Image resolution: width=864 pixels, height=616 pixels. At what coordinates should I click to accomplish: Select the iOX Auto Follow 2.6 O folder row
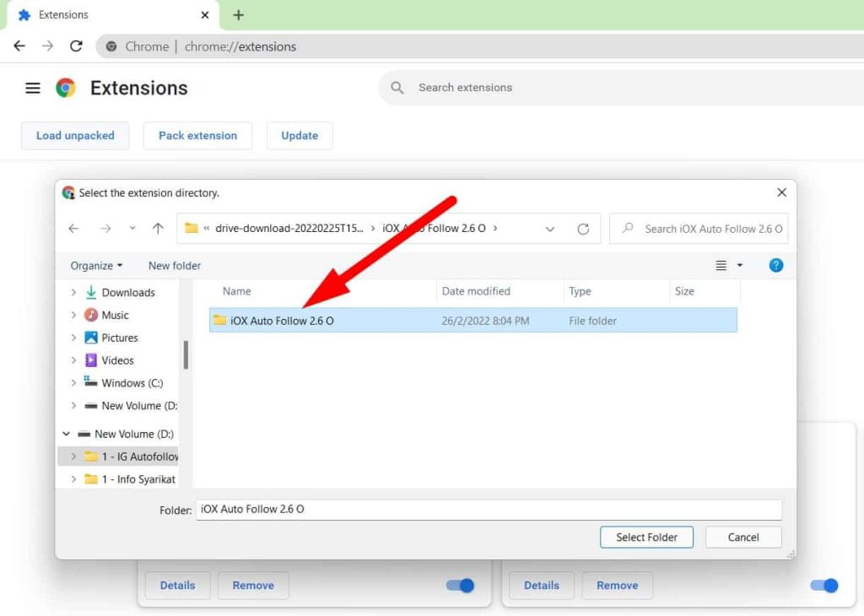pyautogui.click(x=472, y=321)
